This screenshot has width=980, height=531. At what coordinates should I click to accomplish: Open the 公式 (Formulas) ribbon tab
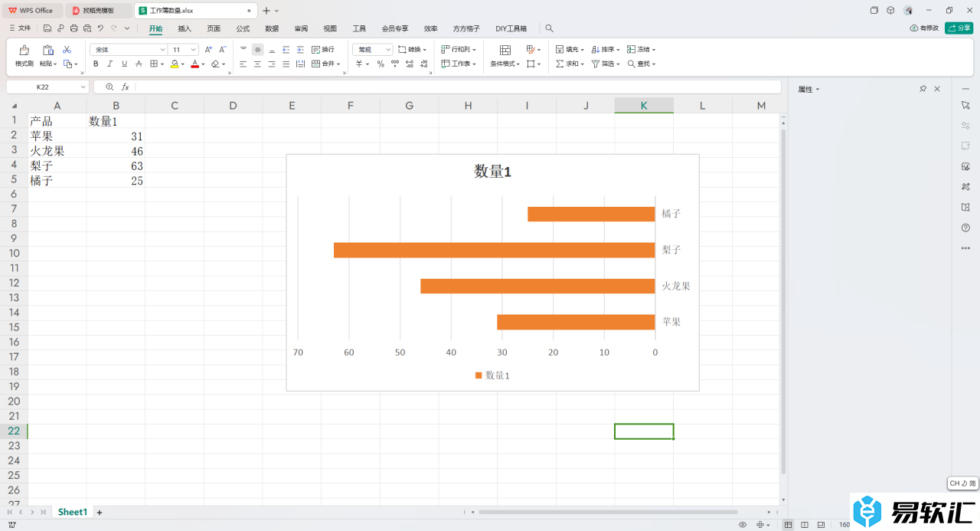243,28
